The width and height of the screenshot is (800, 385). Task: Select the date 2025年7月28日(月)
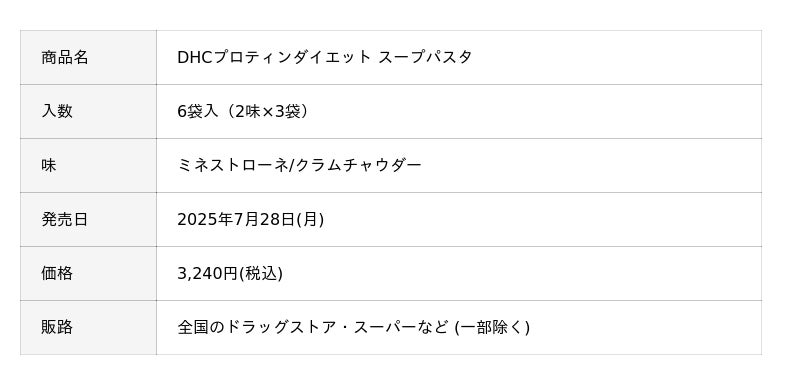point(251,220)
